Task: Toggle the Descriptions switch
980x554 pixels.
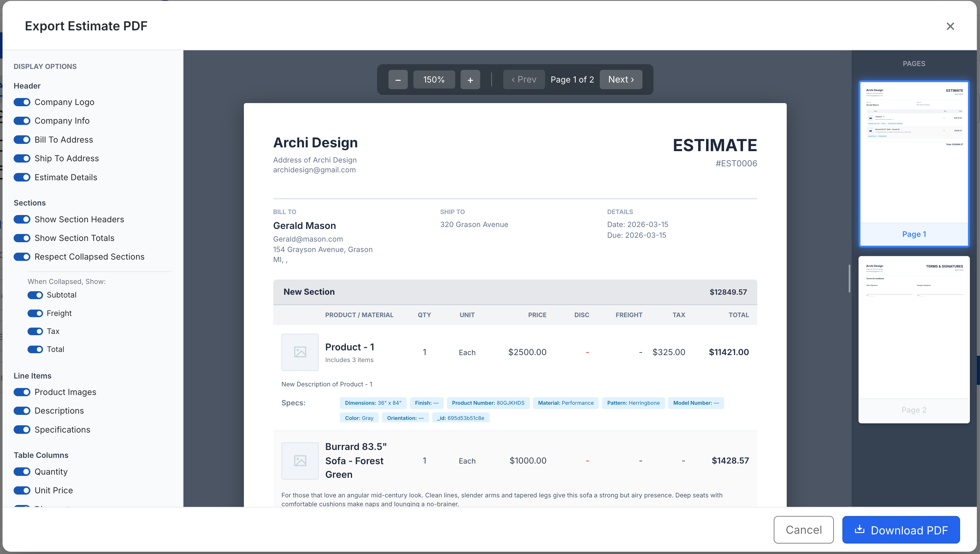Action: pyautogui.click(x=22, y=410)
